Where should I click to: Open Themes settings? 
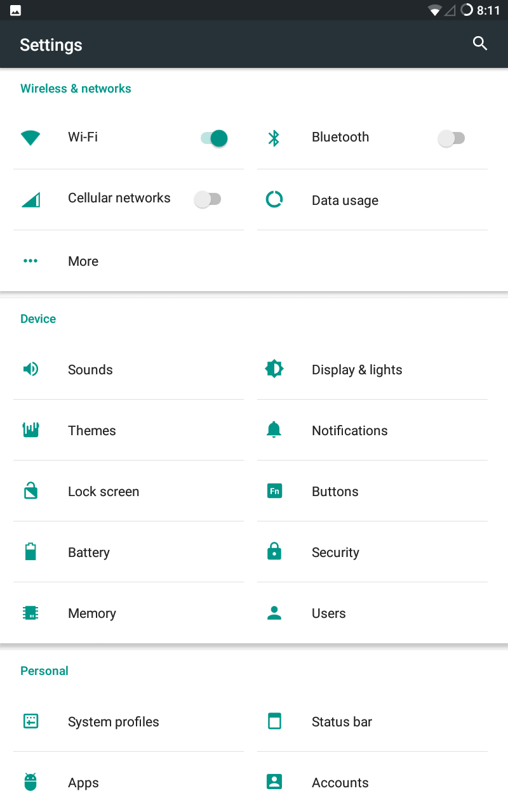coord(92,431)
